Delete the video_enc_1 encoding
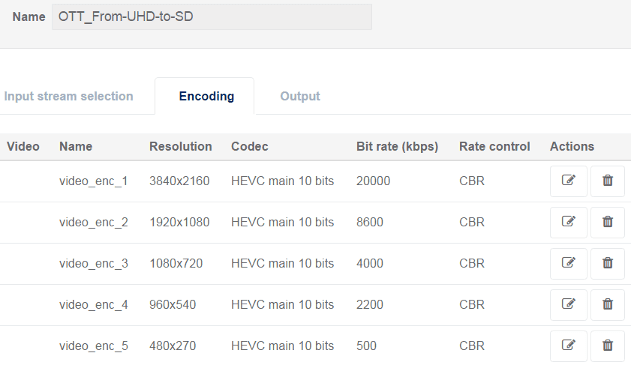Screen dimensions: 631x365 607,181
